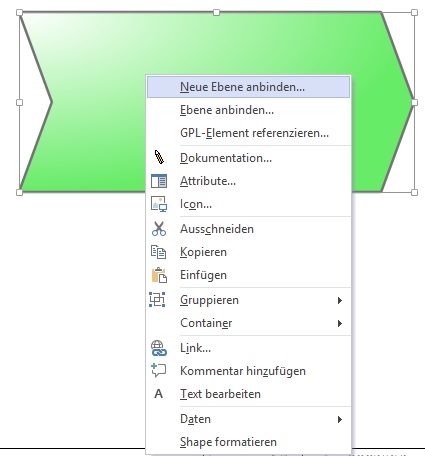Viewport: 425px width, 456px height.
Task: Expand the Daten submenu arrow
Action: pos(340,419)
